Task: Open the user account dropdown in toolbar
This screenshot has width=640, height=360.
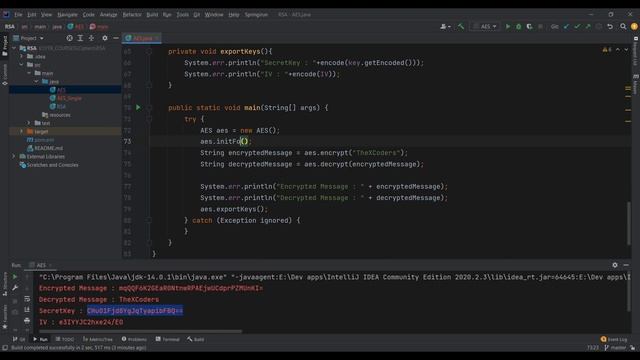Action: 445,27
